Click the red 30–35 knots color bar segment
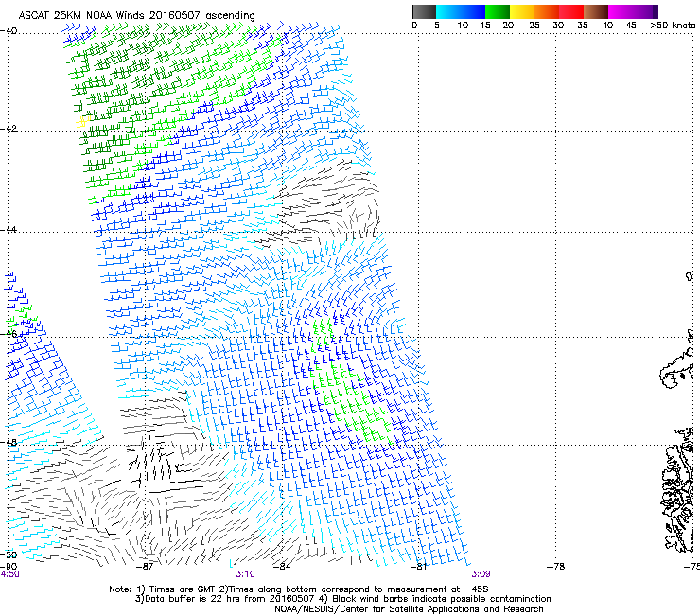This screenshot has width=700, height=615. pos(571,11)
